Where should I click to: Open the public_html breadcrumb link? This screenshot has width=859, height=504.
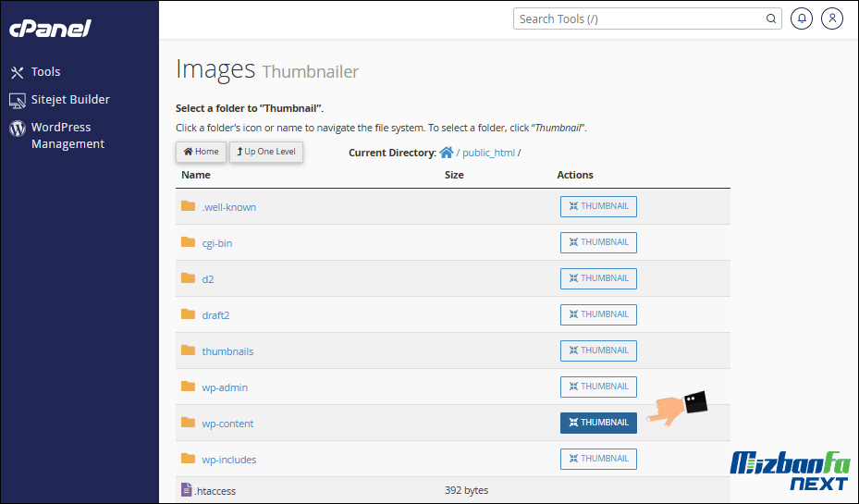(488, 153)
